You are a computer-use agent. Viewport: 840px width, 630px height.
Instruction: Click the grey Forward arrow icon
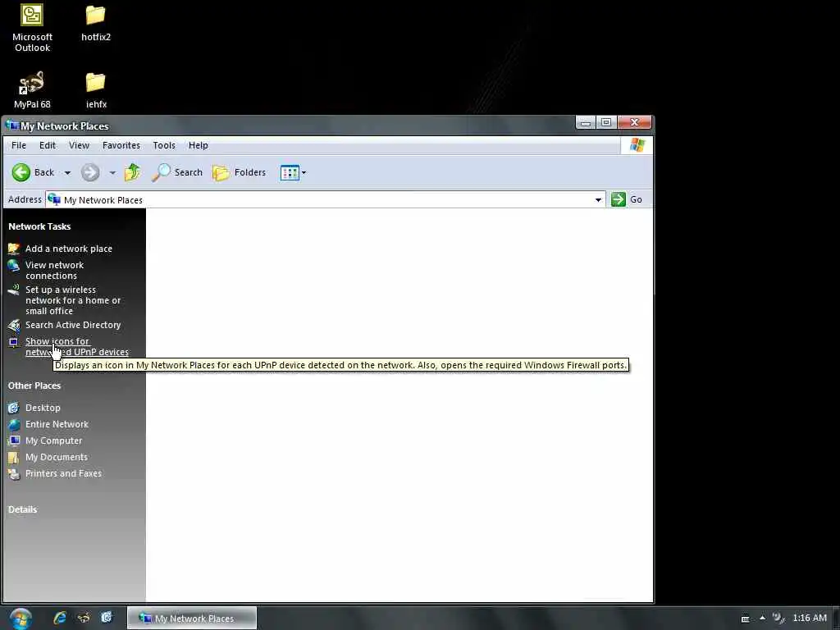click(90, 172)
